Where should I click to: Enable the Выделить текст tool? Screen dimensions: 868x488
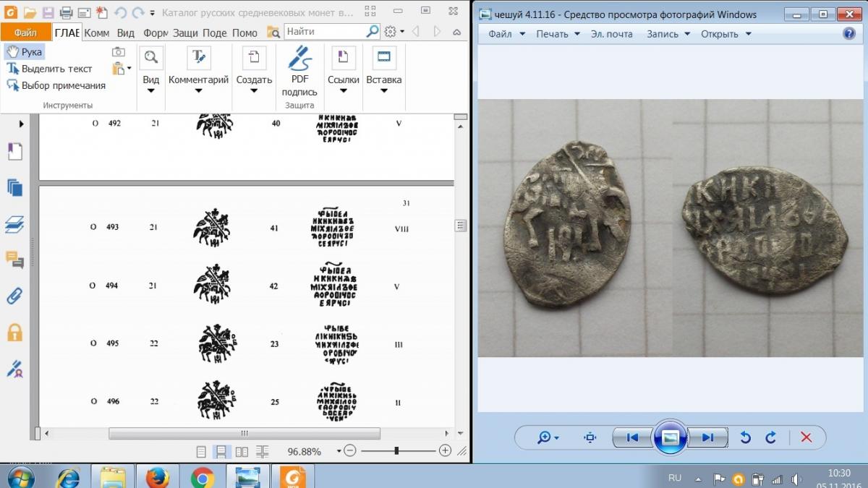tap(49, 69)
